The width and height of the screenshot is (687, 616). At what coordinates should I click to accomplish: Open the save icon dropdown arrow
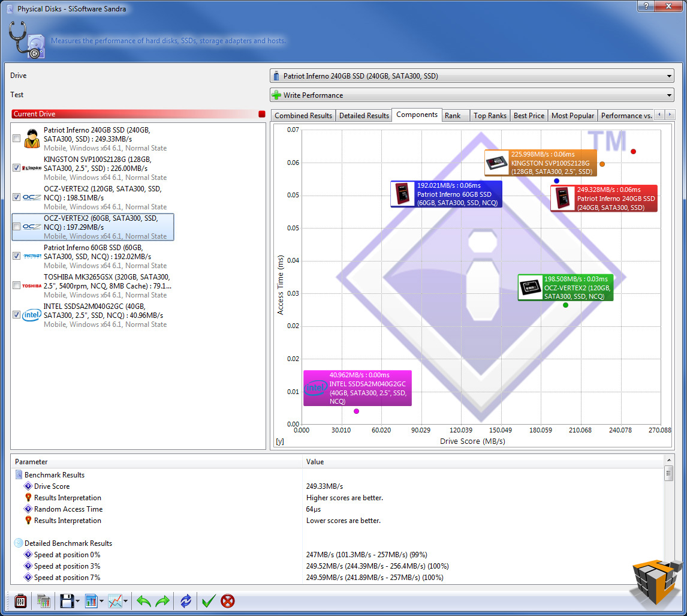pyautogui.click(x=77, y=601)
